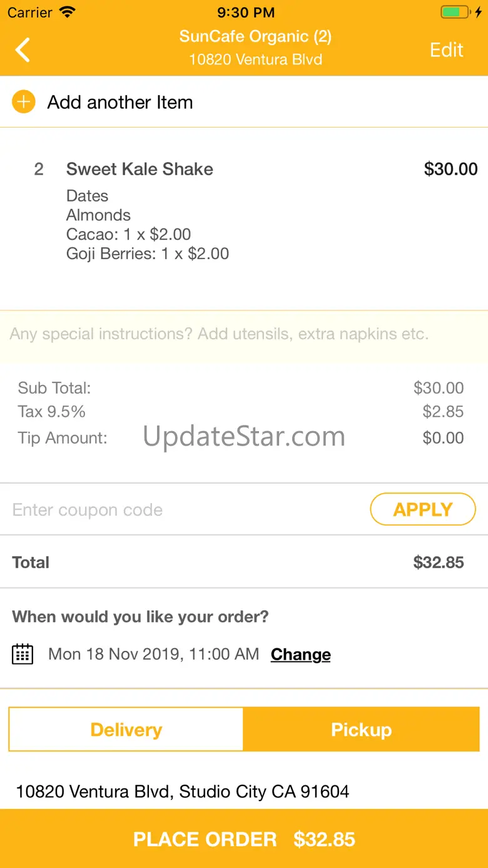The height and width of the screenshot is (868, 488).
Task: Tap the item quantity number 2
Action: 39,169
